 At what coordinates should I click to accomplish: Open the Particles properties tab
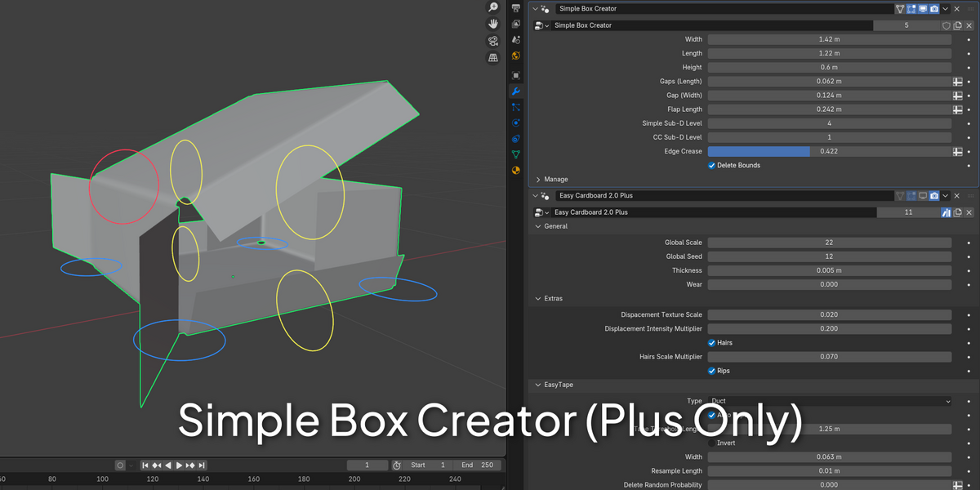click(516, 107)
